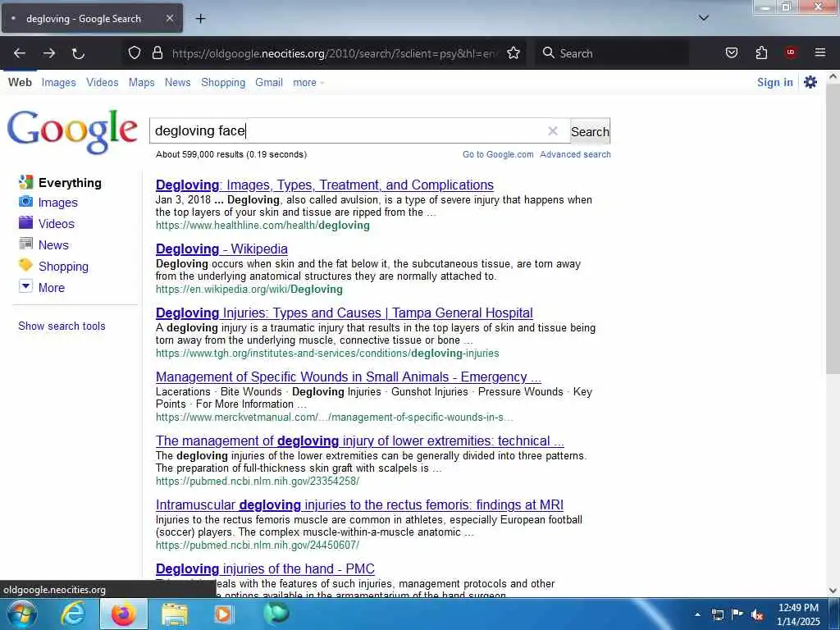The height and width of the screenshot is (630, 840).
Task: Click the Firefox toolbar Search box
Action: (x=612, y=53)
